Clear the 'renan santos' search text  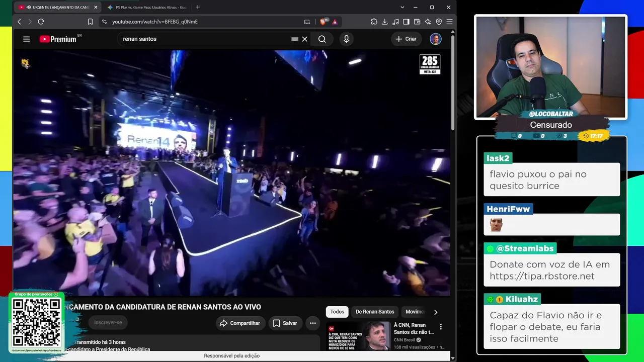304,39
